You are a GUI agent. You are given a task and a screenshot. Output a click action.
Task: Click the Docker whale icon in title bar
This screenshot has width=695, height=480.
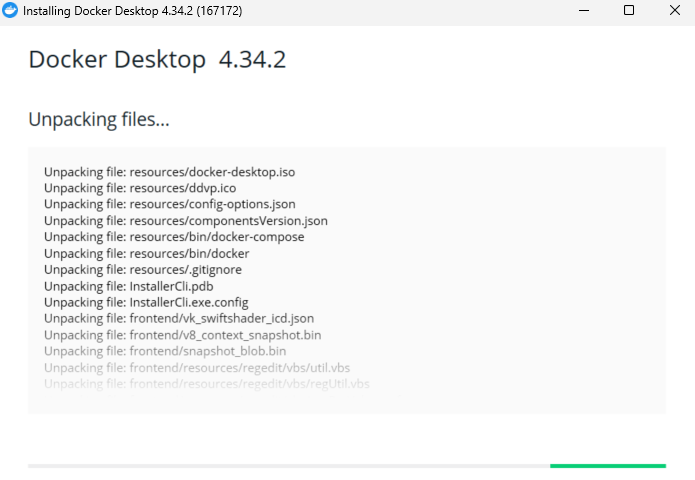pos(10,10)
